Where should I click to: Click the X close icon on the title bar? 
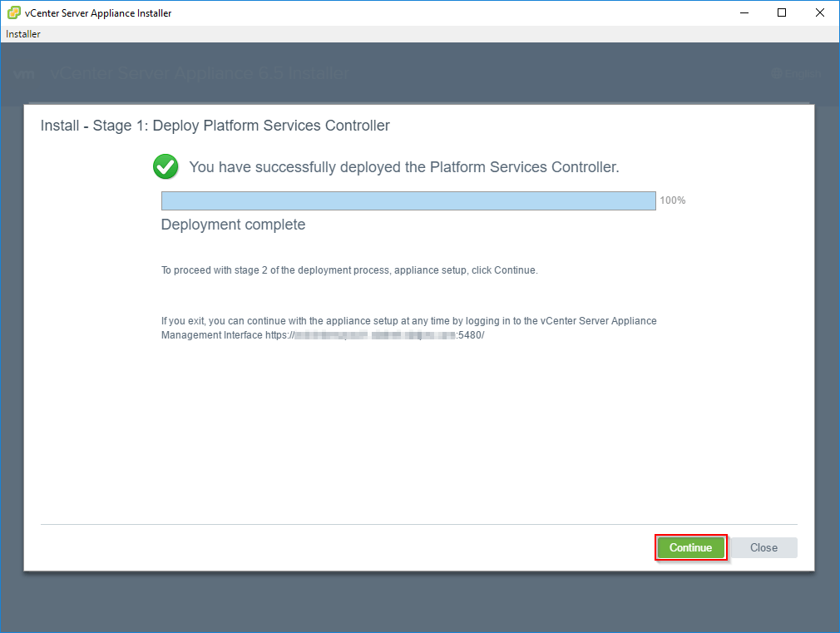click(x=819, y=12)
